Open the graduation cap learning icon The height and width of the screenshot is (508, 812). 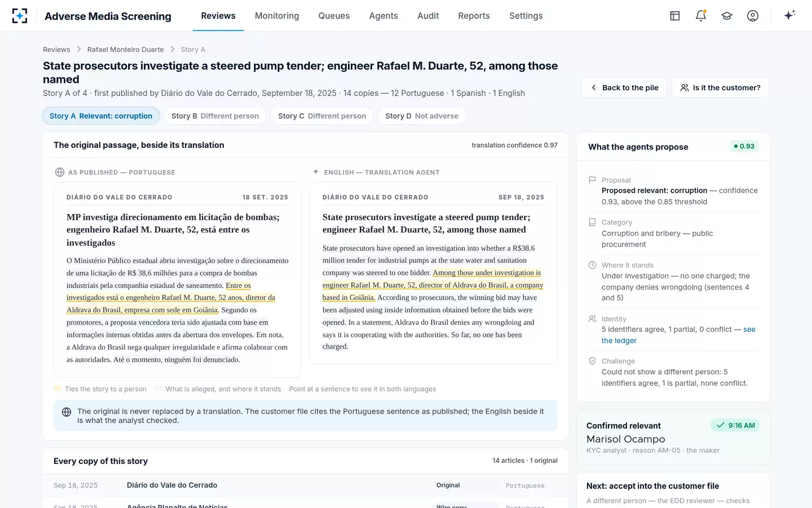(727, 16)
